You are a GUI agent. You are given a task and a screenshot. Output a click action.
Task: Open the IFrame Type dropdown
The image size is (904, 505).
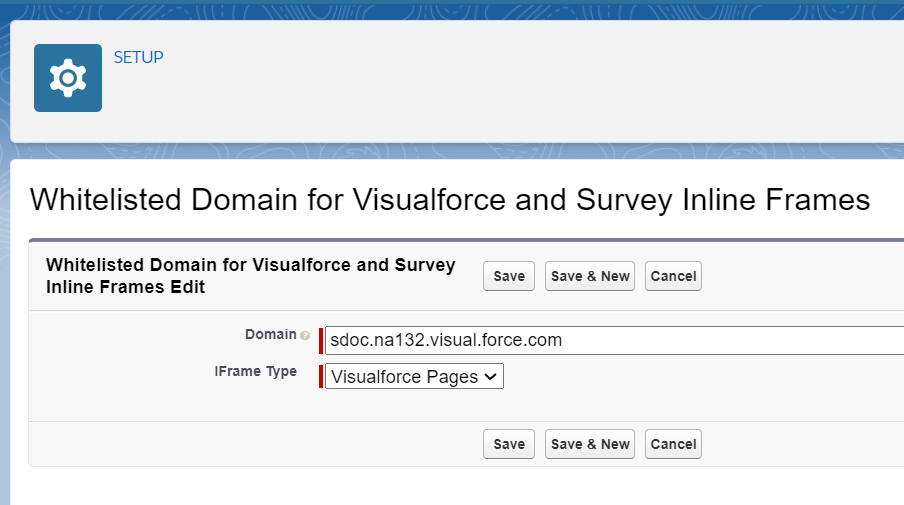click(x=414, y=376)
